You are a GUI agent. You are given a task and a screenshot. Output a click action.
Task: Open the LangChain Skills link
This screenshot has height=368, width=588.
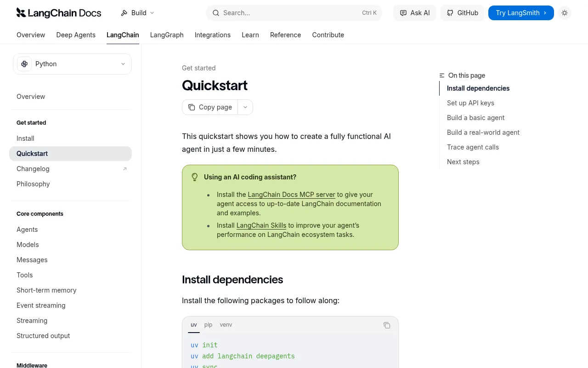(261, 225)
